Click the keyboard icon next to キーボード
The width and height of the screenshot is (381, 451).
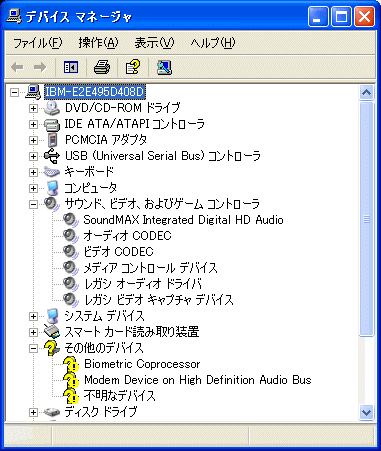52,172
